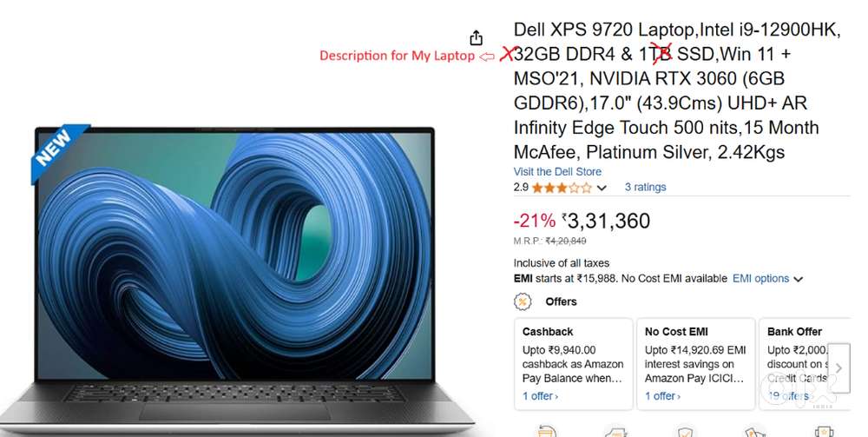This screenshot has height=437, width=868.
Task: Click the right arrow on the offers carousel
Action: (x=838, y=367)
